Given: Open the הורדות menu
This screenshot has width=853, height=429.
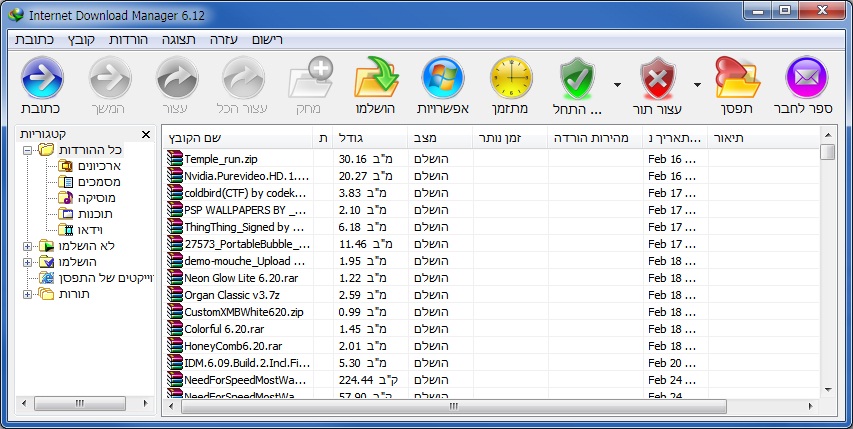Looking at the screenshot, I should pos(128,40).
